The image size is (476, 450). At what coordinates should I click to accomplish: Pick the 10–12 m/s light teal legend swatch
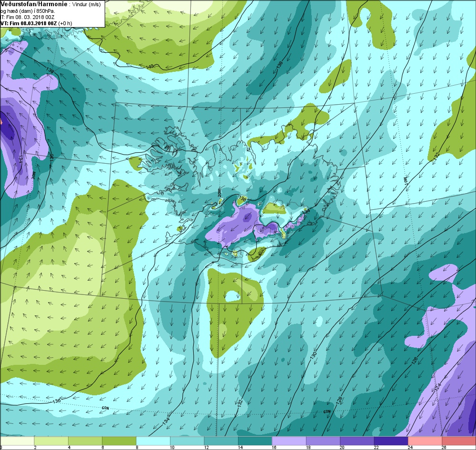(x=187, y=440)
